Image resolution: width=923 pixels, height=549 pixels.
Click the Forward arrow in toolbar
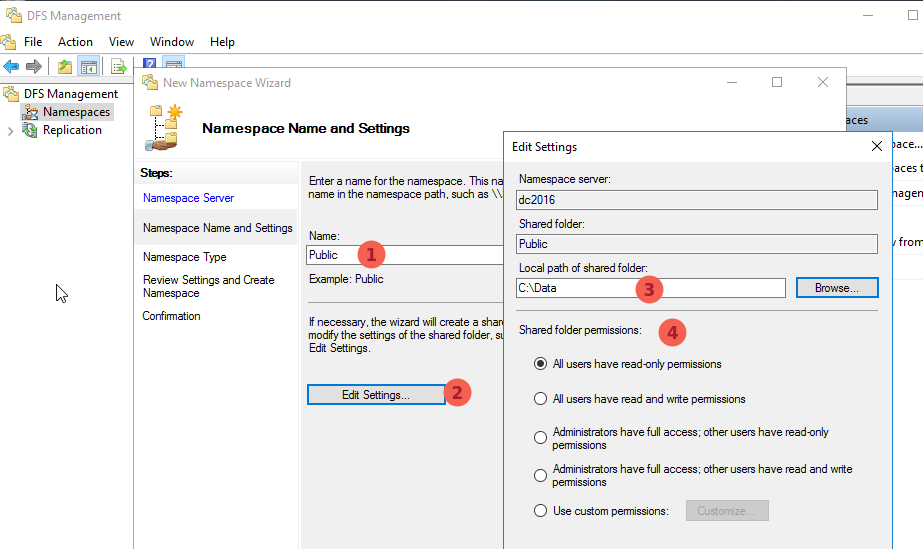point(33,66)
